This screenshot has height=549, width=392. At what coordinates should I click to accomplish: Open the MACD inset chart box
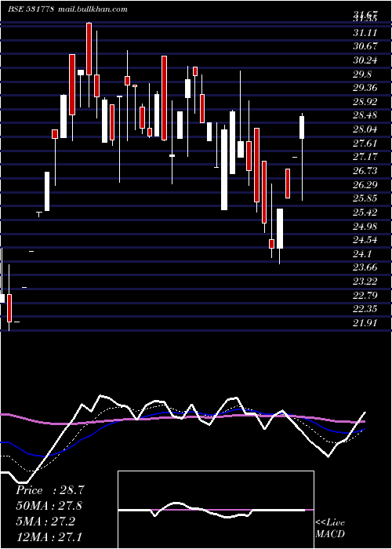(216, 510)
